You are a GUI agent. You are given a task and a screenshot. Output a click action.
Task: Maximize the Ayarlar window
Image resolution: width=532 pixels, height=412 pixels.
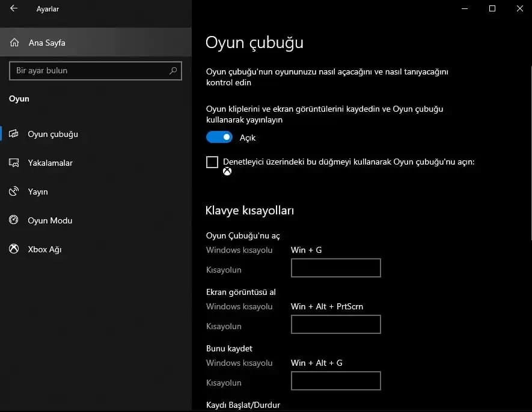pyautogui.click(x=492, y=8)
